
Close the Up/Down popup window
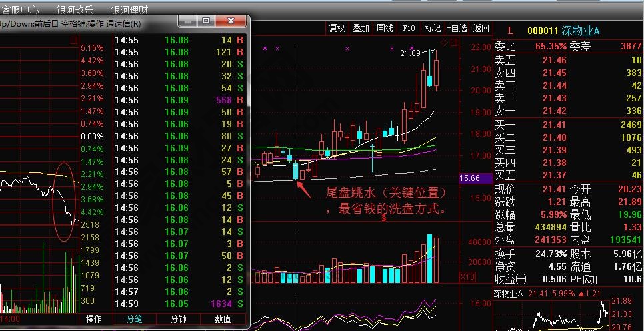coord(231,22)
